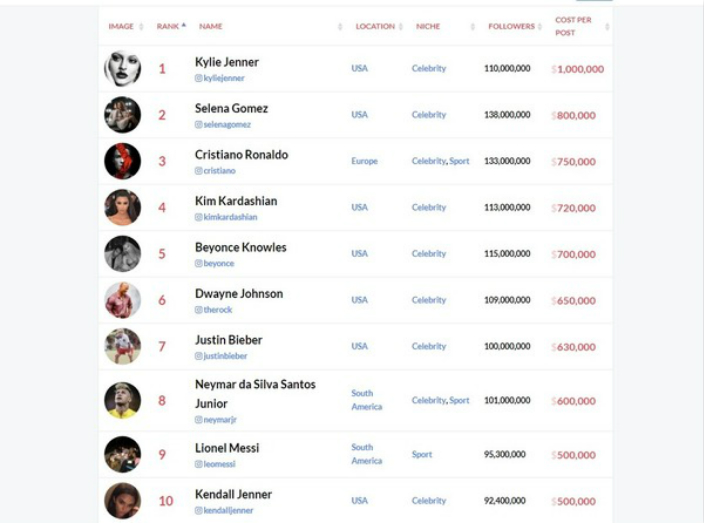This screenshot has height=523, width=704.
Task: Click Dwayne Johnson profile thumbnail
Action: coord(123,300)
